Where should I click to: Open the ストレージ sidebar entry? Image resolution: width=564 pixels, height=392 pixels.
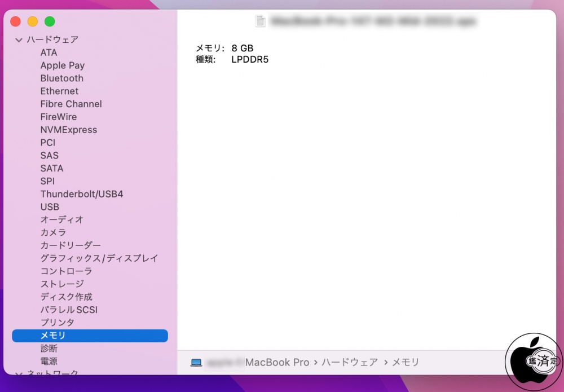[62, 284]
